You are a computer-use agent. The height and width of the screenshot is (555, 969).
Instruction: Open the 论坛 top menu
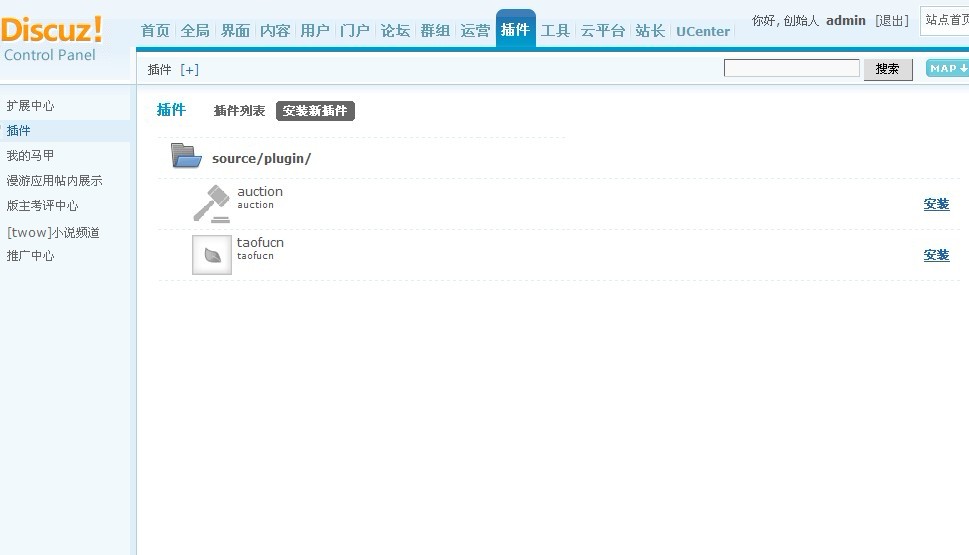[395, 31]
